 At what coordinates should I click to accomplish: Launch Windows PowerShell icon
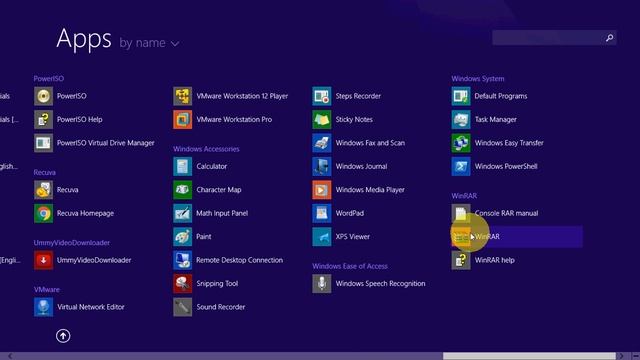pyautogui.click(x=461, y=167)
